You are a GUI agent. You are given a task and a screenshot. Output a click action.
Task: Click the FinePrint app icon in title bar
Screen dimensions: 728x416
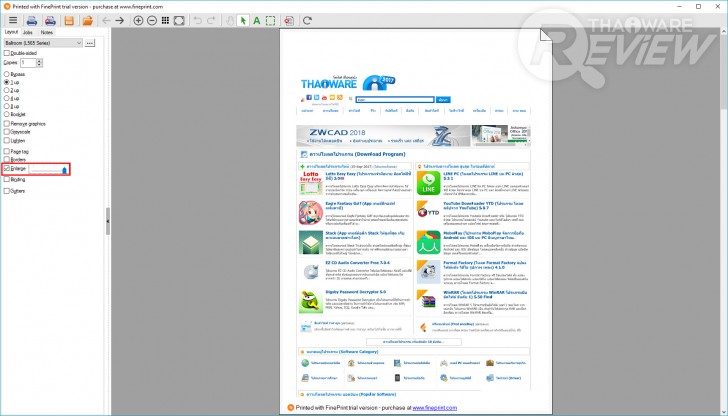coord(6,6)
